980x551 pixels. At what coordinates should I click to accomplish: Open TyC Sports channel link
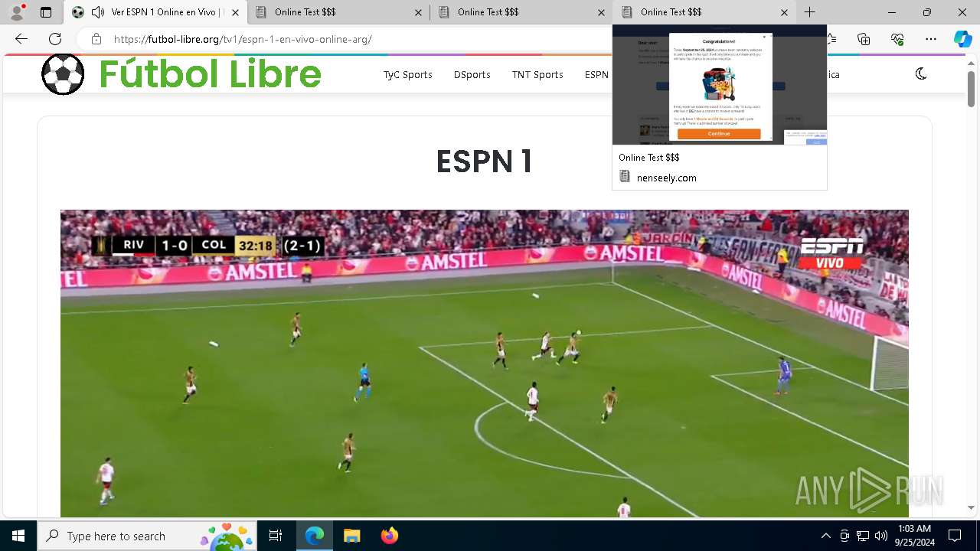[x=407, y=74]
